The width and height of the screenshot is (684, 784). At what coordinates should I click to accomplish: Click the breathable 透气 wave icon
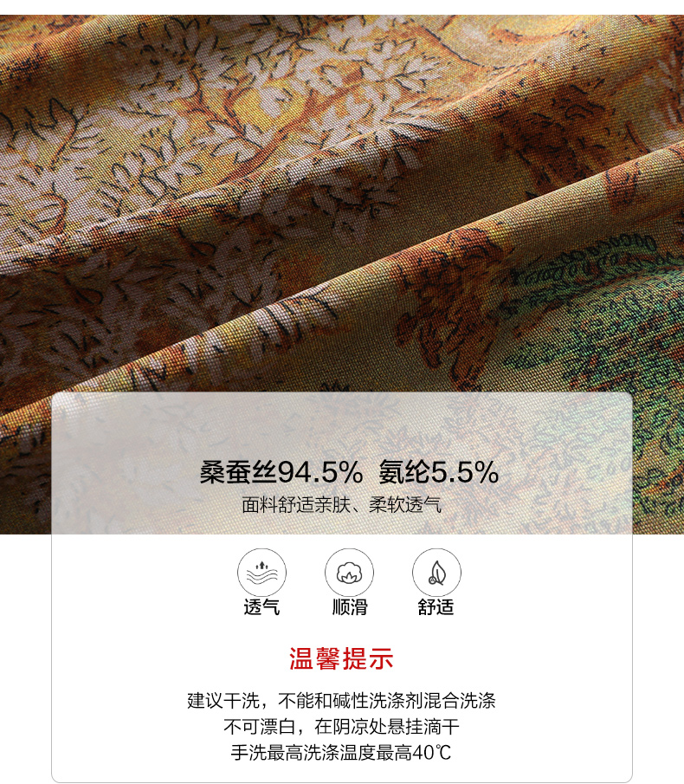point(261,573)
